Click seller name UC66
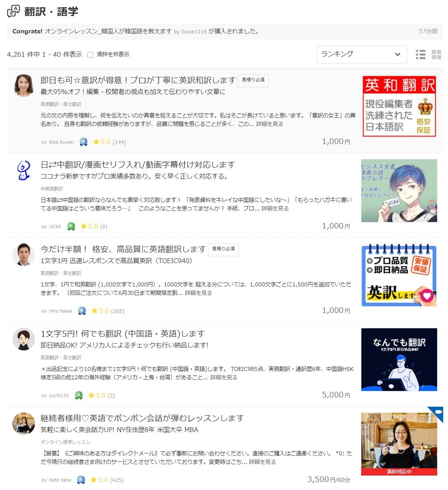 point(55,226)
